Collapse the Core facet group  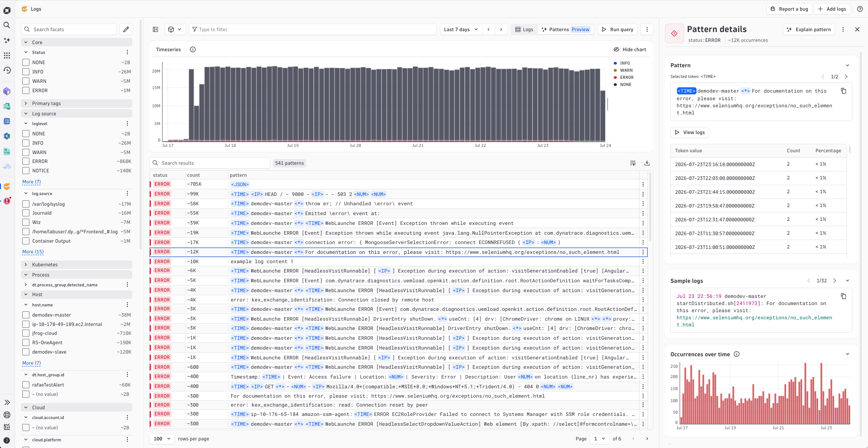coord(77,42)
